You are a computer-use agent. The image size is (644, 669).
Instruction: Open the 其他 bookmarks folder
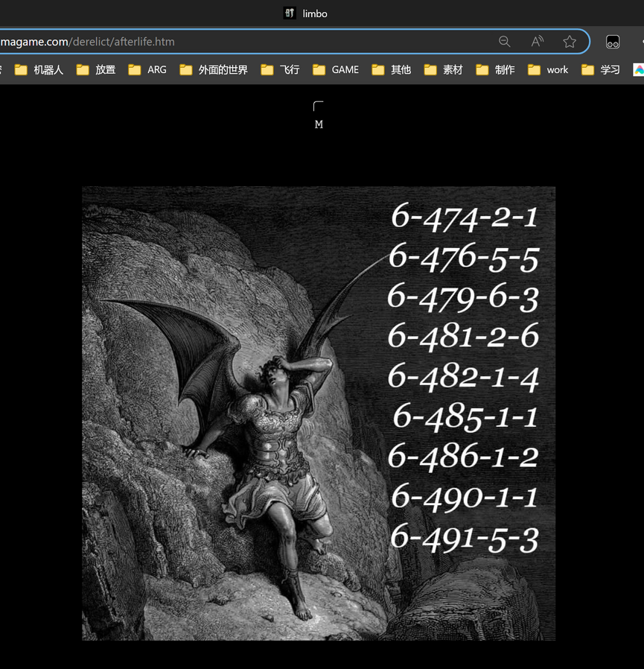pyautogui.click(x=391, y=69)
